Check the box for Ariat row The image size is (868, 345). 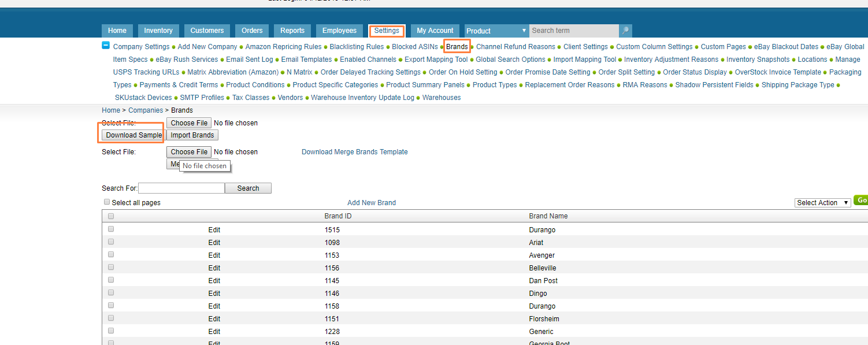[x=111, y=242]
